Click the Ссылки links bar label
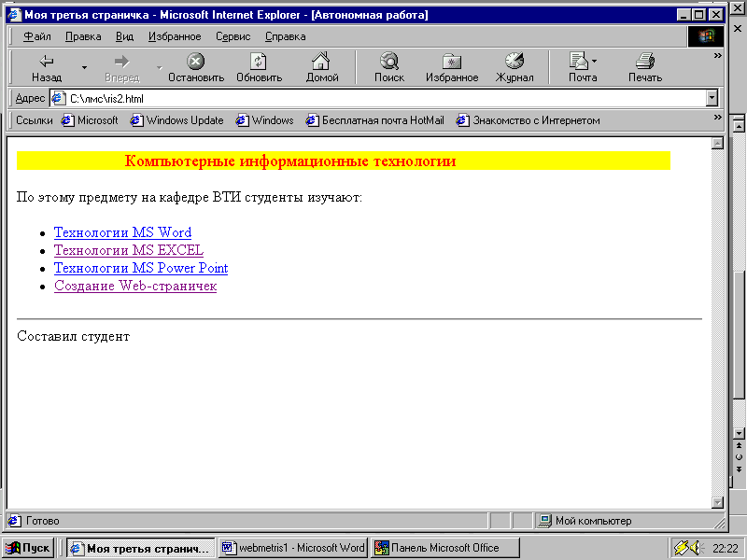747x560 pixels. coord(35,120)
